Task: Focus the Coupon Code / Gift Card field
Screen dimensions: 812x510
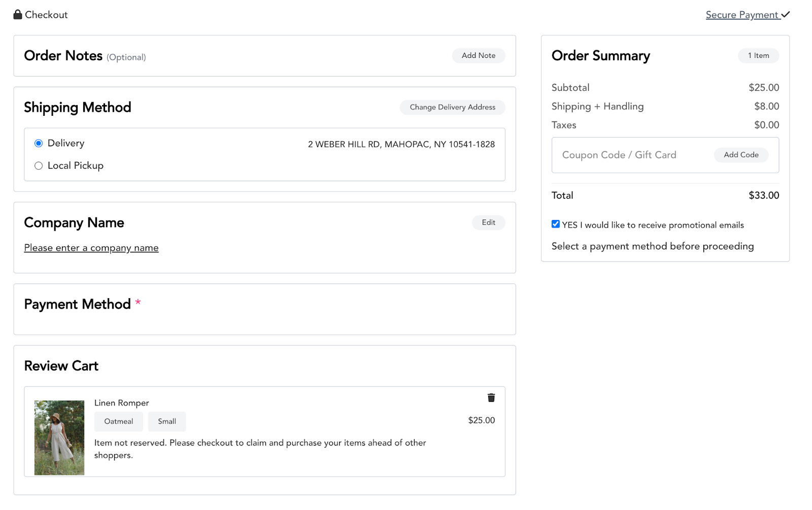Action: tap(629, 155)
